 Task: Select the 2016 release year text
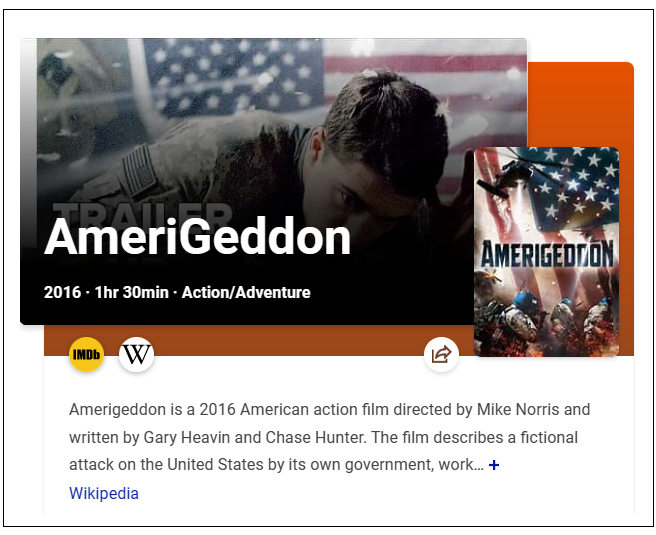point(62,292)
